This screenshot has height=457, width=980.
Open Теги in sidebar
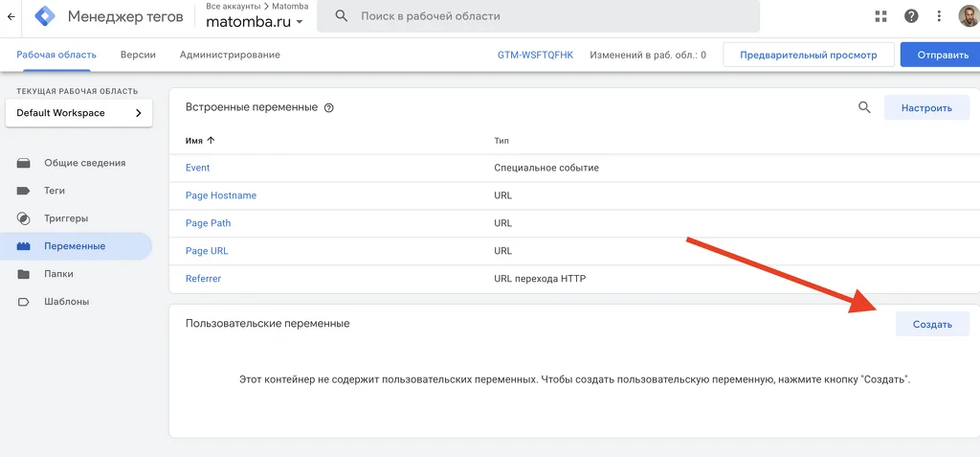[x=55, y=191]
